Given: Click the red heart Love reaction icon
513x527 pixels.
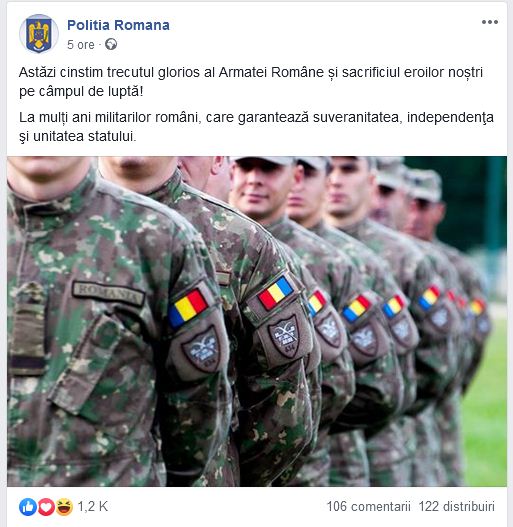Looking at the screenshot, I should point(46,507).
